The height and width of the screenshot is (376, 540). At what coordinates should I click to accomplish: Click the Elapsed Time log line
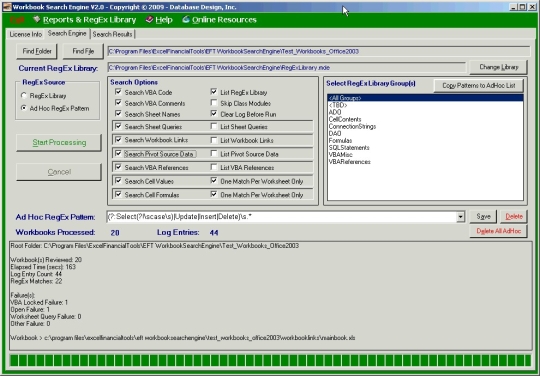[43, 267]
